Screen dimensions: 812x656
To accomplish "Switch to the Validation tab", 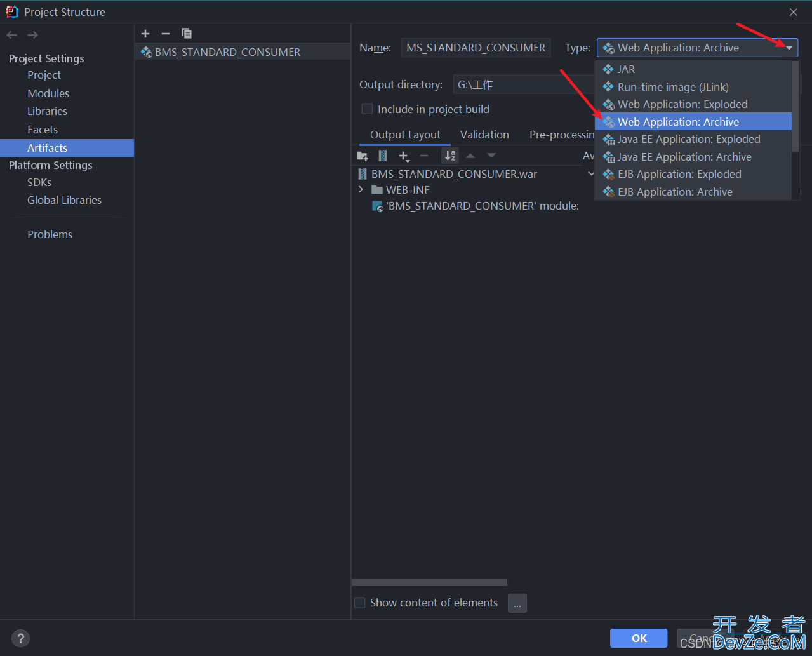I will 484,135.
